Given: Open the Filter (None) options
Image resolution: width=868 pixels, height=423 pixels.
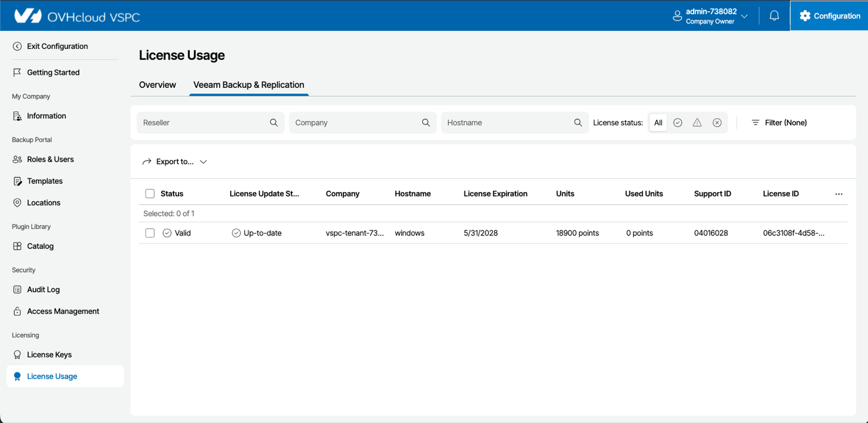Looking at the screenshot, I should (779, 123).
